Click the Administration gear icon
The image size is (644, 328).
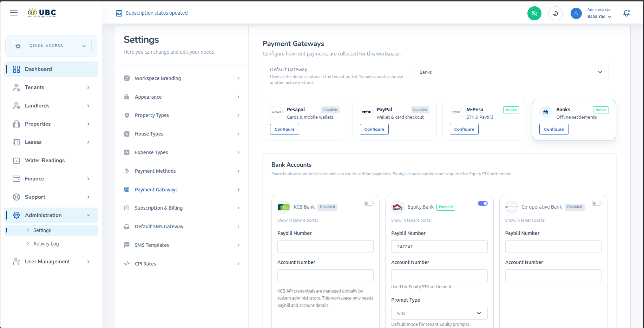tap(16, 215)
